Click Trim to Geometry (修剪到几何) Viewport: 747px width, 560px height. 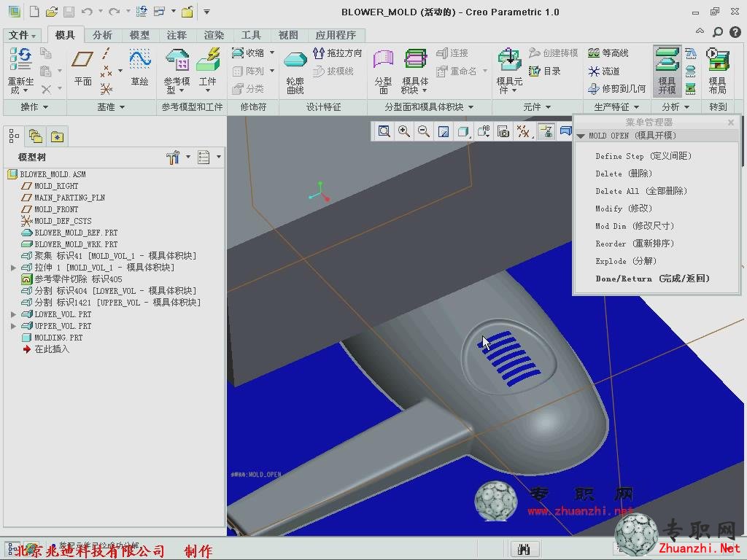point(616,88)
